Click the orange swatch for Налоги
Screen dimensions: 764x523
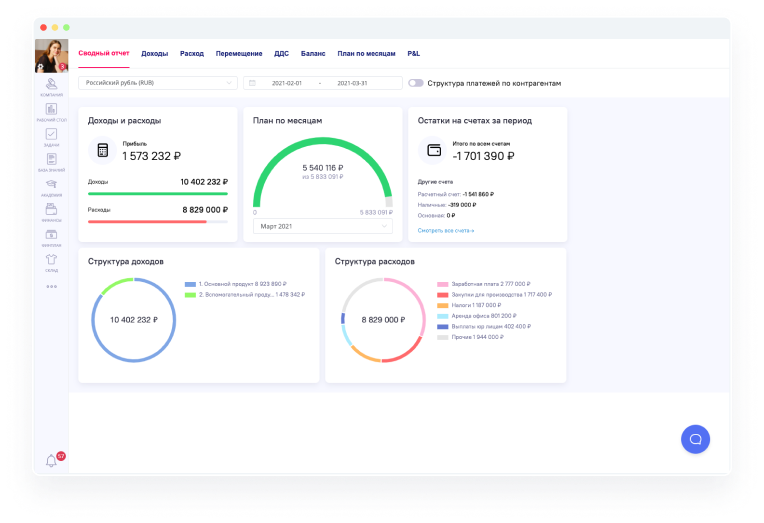click(442, 306)
